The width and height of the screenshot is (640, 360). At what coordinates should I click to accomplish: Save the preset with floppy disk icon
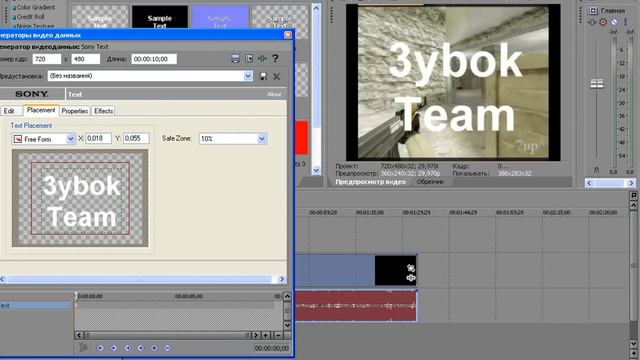(263, 76)
